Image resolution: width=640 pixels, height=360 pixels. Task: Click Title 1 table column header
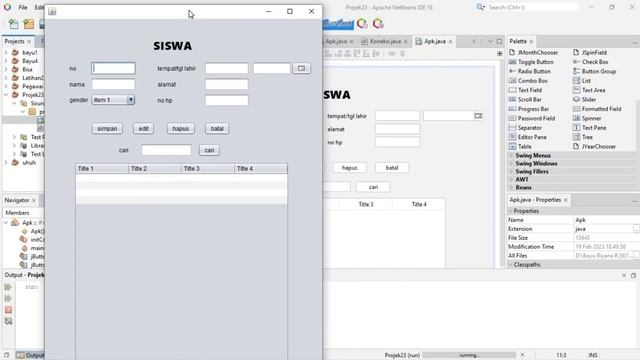click(102, 169)
